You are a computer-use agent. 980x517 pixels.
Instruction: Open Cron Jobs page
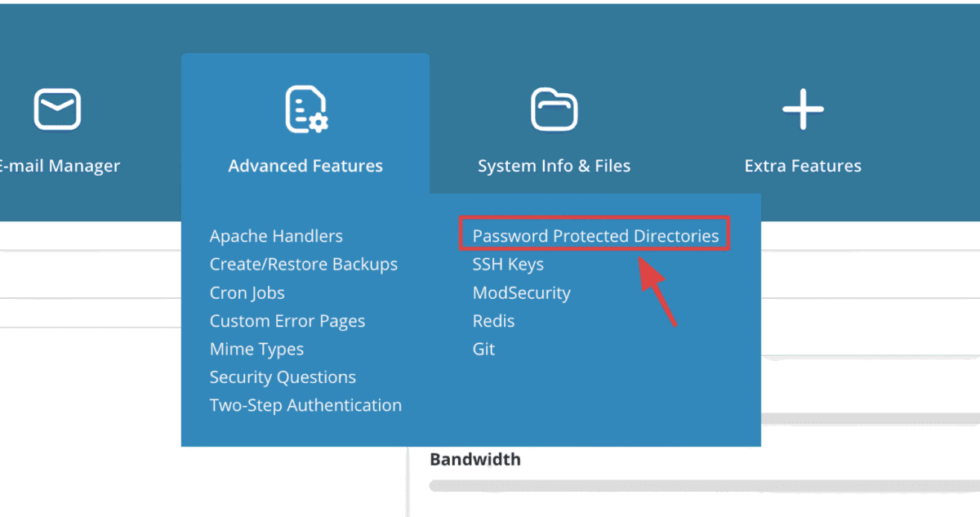(x=247, y=292)
